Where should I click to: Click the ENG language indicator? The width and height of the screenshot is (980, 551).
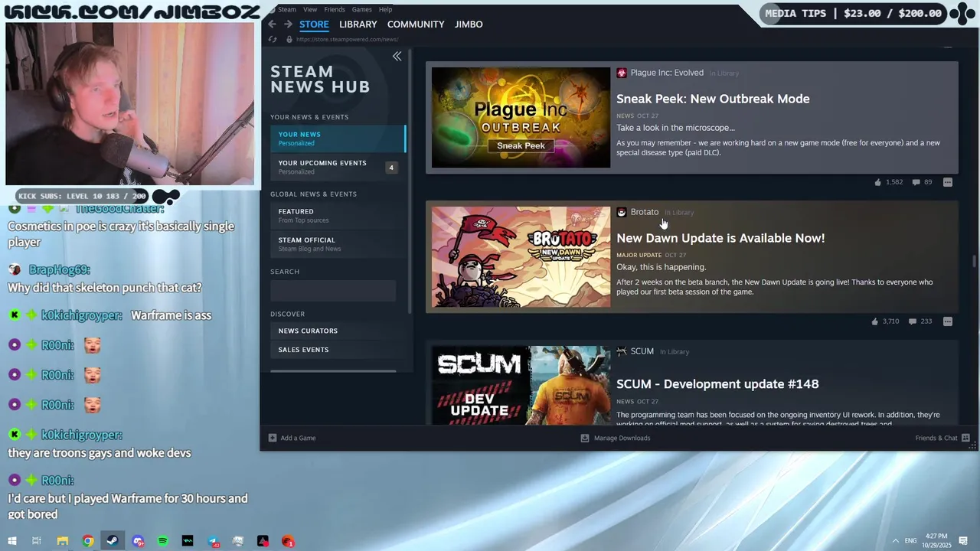pyautogui.click(x=910, y=541)
